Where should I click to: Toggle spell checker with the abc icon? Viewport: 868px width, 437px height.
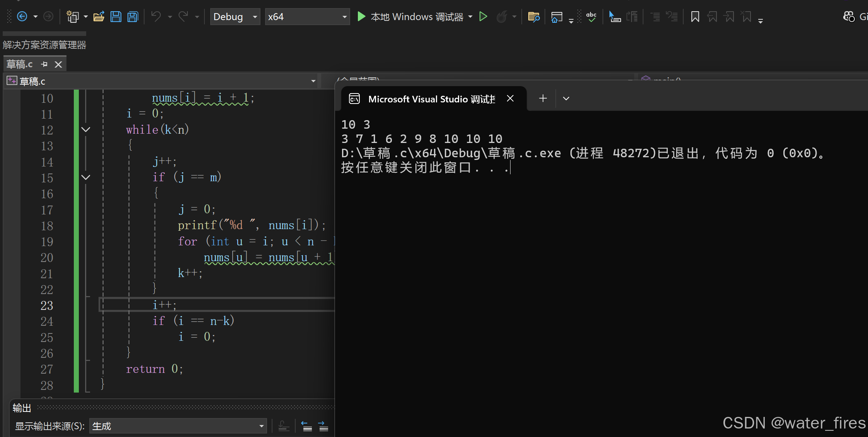tap(591, 17)
